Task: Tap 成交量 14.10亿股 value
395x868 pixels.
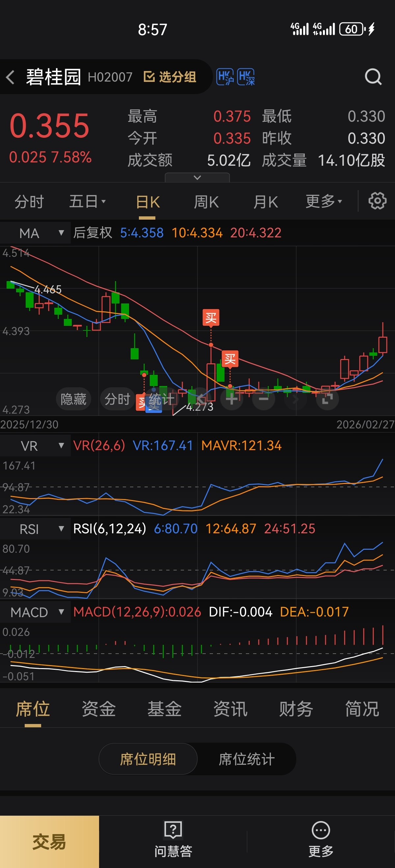Action: pyautogui.click(x=352, y=160)
